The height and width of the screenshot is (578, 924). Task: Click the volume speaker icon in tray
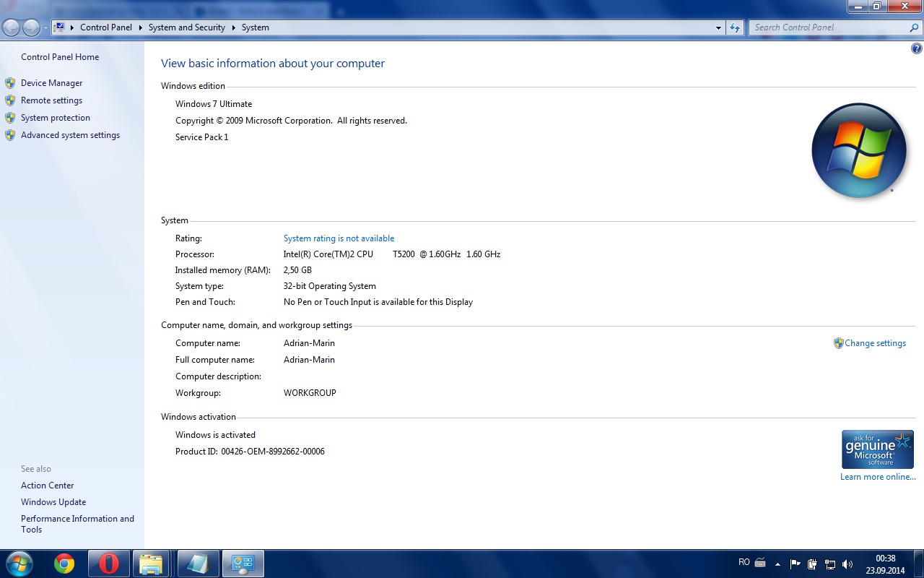click(847, 564)
